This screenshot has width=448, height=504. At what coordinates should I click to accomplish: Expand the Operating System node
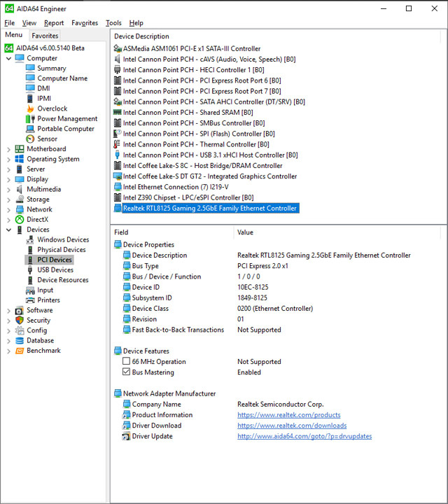click(x=8, y=160)
